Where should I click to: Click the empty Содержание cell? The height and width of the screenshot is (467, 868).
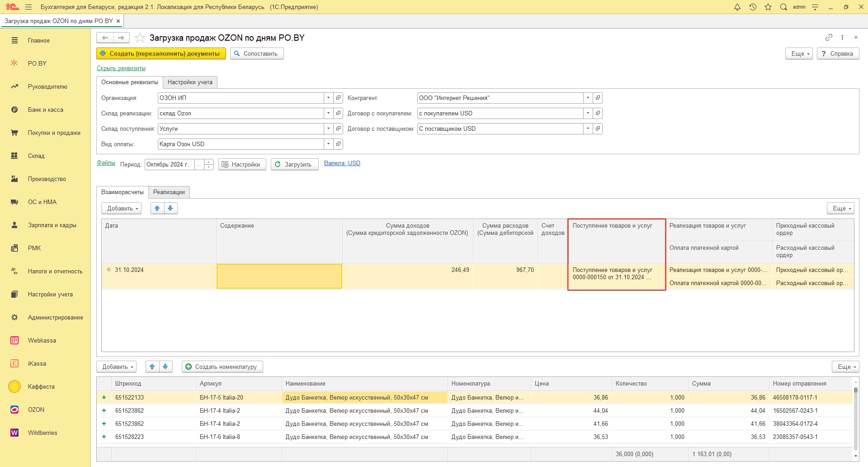[279, 276]
